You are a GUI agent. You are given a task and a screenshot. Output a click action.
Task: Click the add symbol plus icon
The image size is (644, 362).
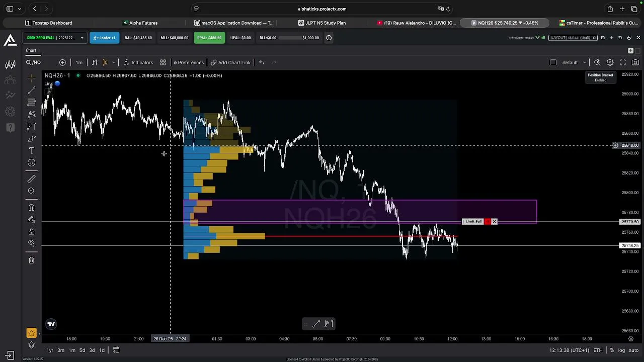[62, 62]
